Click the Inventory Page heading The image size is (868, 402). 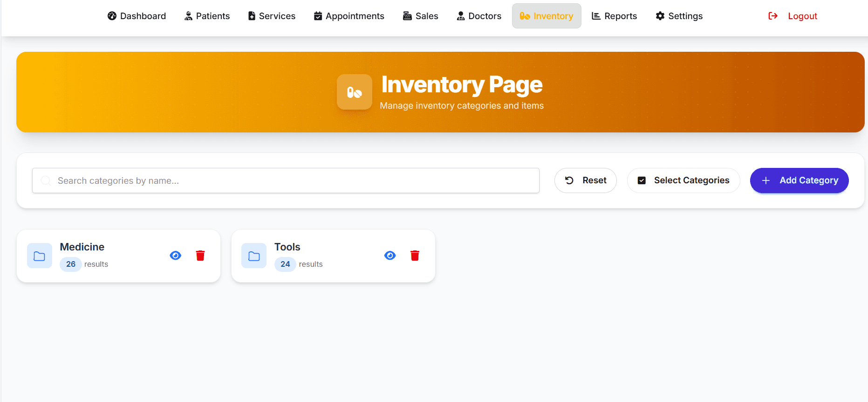(x=462, y=84)
